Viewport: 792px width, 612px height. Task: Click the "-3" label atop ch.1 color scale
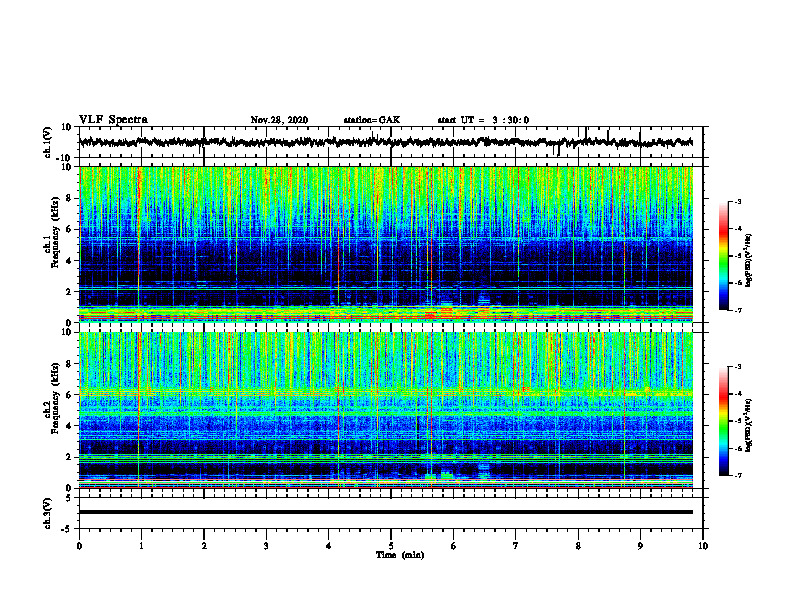pos(737,202)
